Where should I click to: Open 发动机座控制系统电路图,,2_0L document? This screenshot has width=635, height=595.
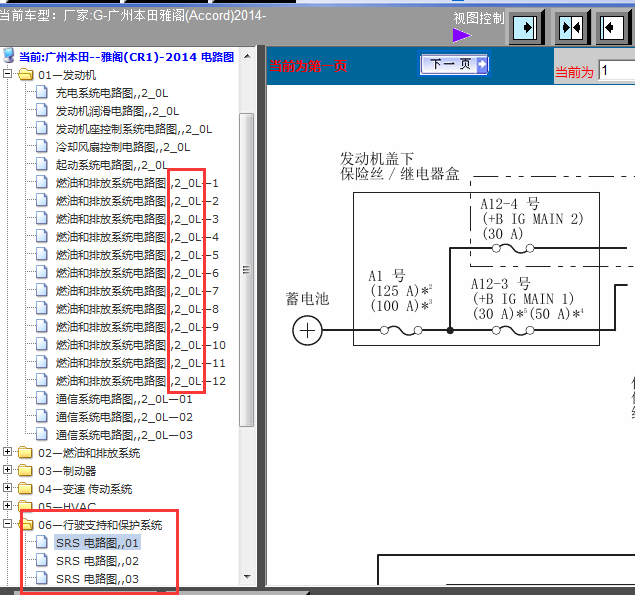tap(134, 129)
